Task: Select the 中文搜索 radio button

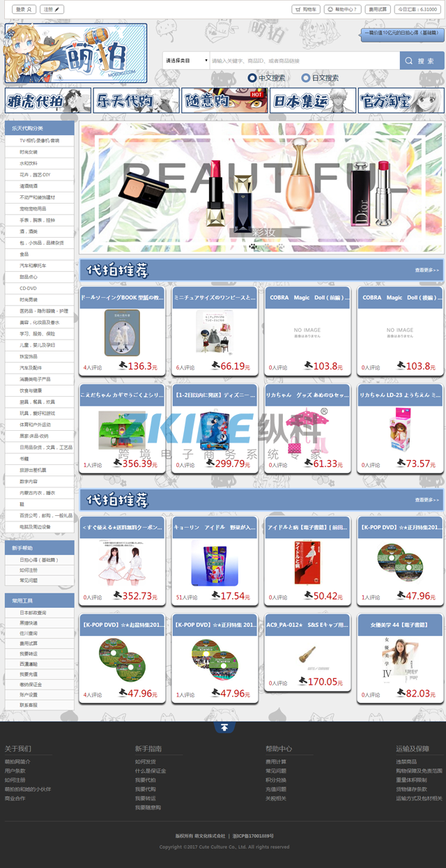Action: tap(252, 78)
